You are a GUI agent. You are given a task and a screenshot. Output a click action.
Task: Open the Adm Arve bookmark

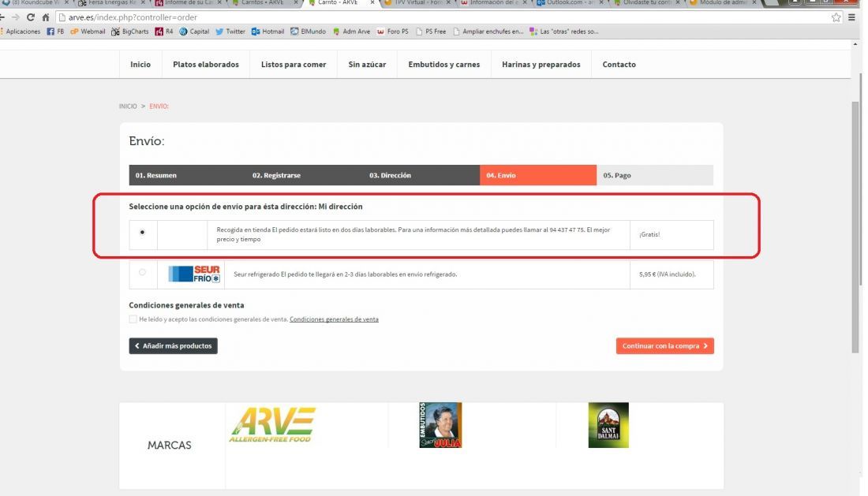coord(351,32)
